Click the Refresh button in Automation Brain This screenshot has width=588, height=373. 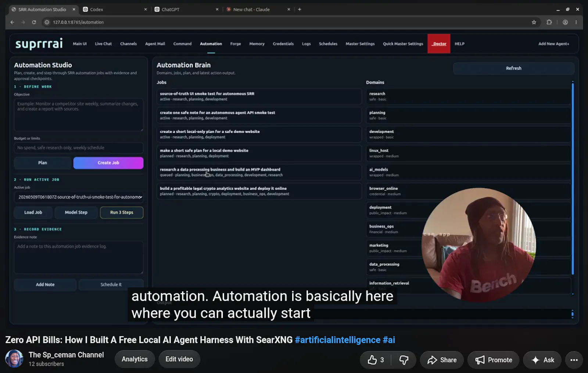tap(513, 68)
